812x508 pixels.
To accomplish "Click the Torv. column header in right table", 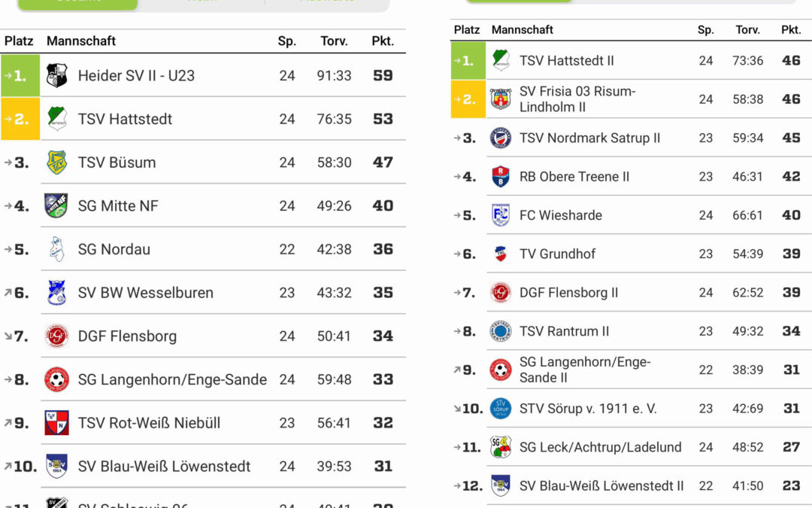I will coord(748,29).
